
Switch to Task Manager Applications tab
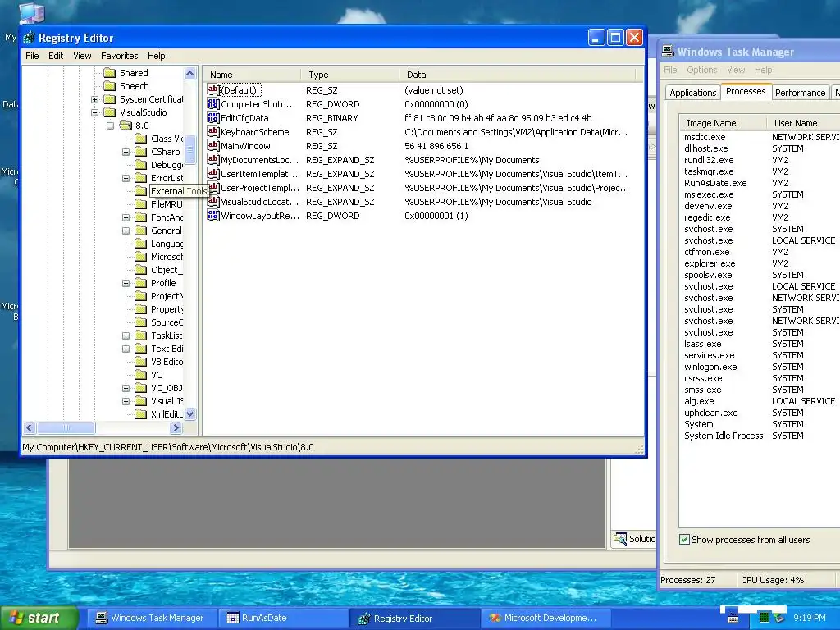point(692,93)
